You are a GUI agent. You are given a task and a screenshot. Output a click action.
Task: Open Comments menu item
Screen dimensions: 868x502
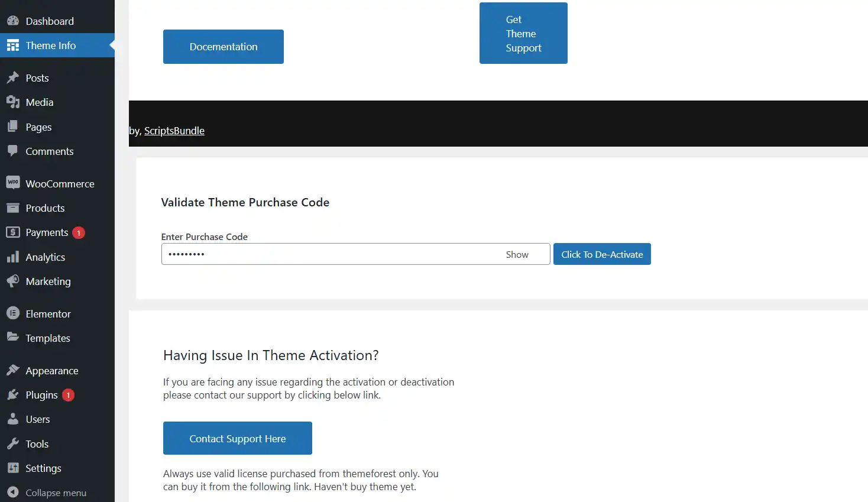coord(57,151)
